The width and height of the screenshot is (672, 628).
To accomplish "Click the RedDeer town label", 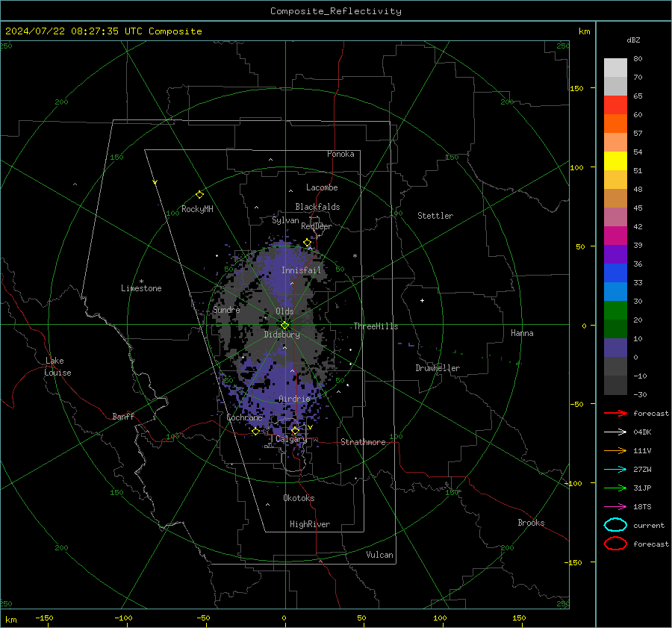I will point(317,226).
